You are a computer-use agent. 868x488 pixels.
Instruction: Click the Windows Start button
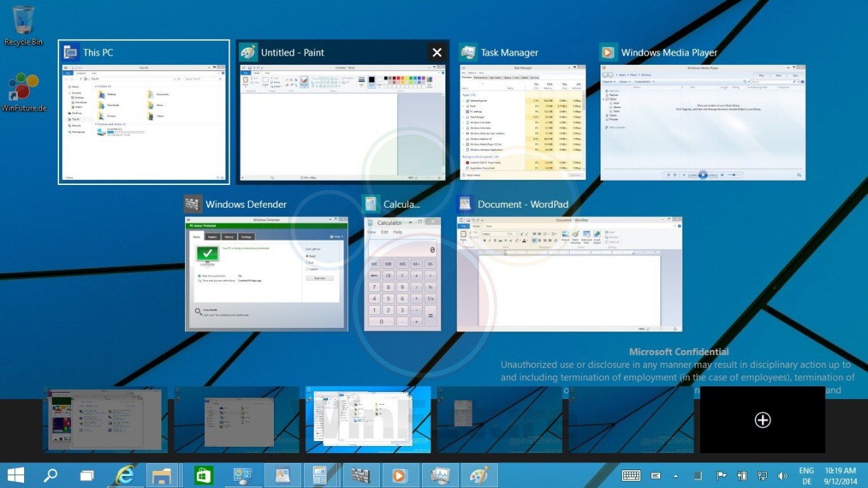pyautogui.click(x=16, y=475)
